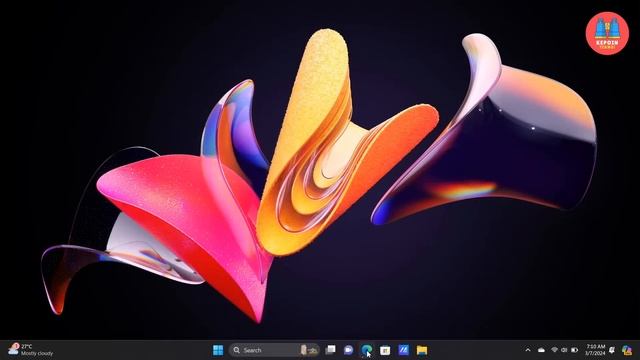The width and height of the screenshot is (640, 360).
Task: Expand the hidden system tray icons chevron
Action: (x=528, y=350)
